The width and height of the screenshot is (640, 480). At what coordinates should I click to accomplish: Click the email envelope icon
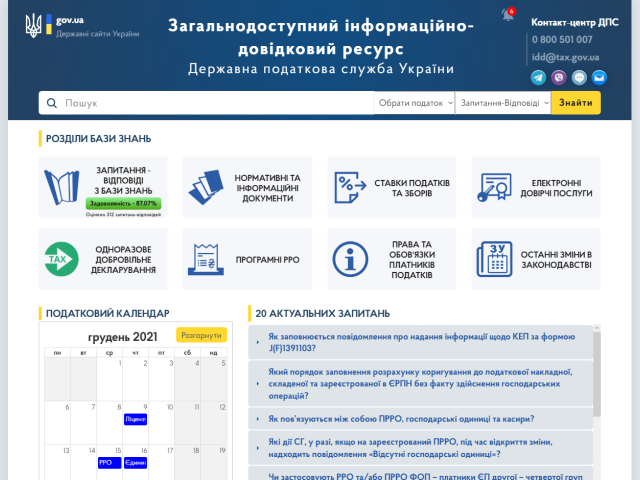[x=599, y=77]
